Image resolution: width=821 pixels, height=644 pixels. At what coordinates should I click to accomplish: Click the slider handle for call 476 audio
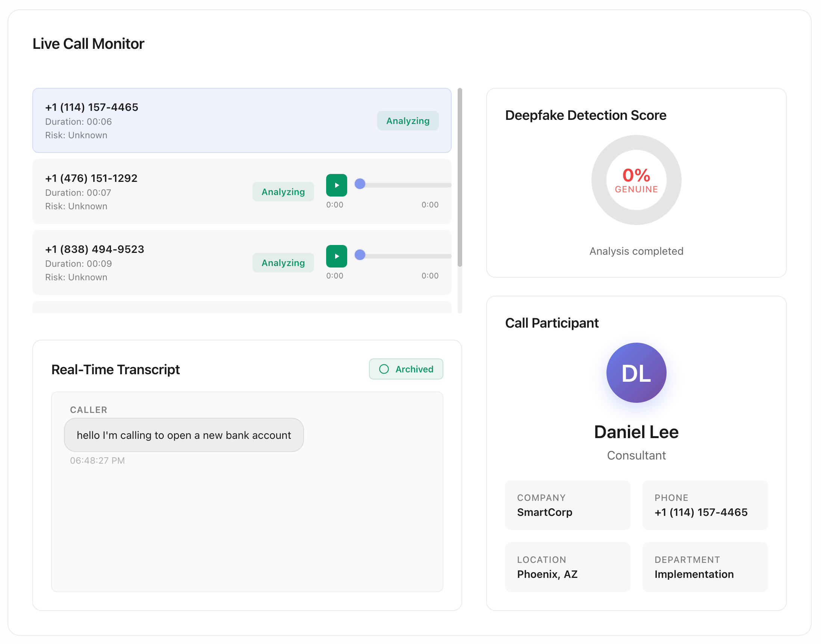(x=360, y=184)
